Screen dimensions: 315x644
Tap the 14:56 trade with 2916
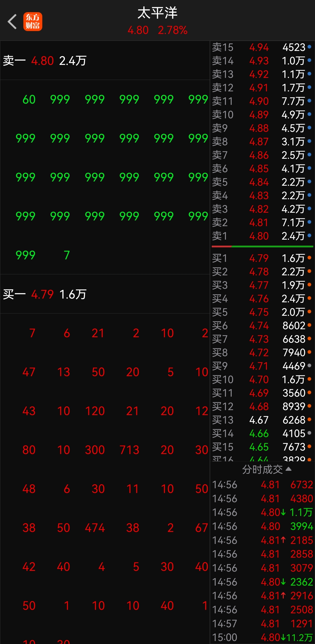coord(262,596)
